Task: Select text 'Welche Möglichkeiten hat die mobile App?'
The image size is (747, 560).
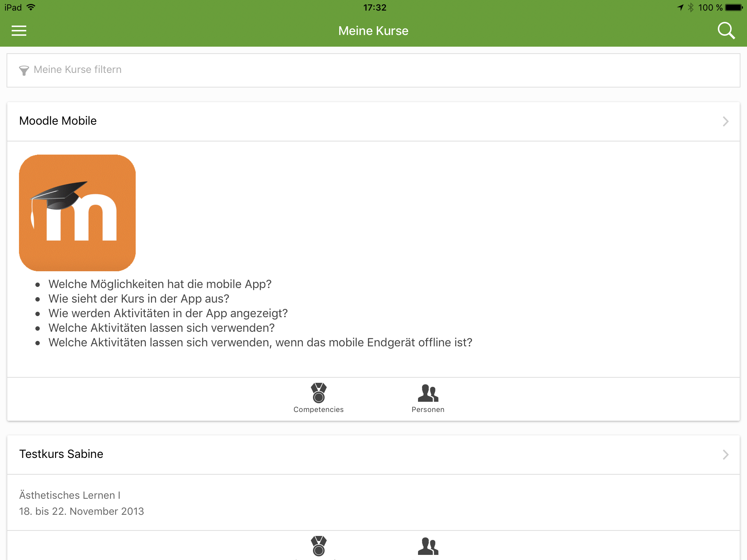Action: pos(160,284)
